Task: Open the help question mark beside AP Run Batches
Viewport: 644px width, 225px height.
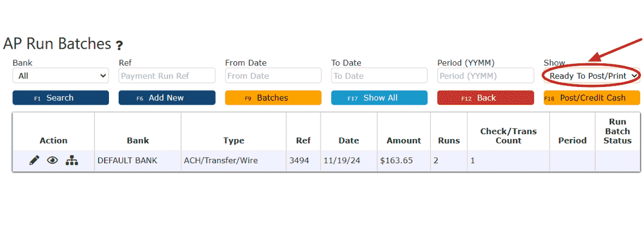Action: point(119,45)
